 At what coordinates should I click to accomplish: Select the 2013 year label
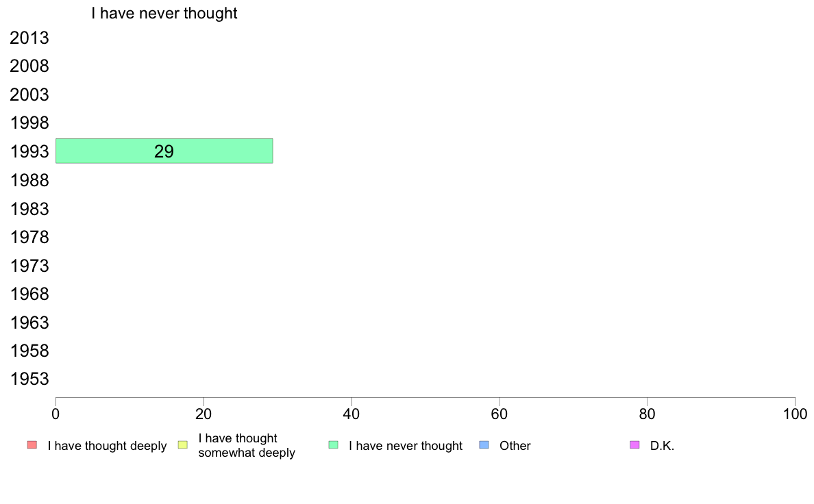coord(29,38)
